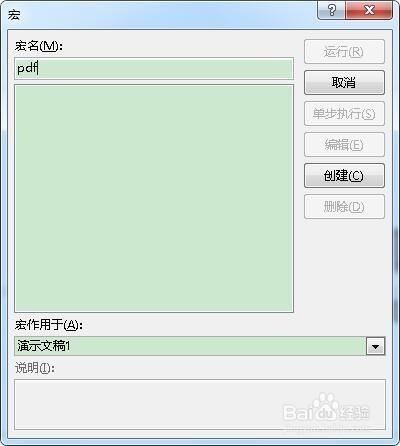The image size is (400, 446).
Task: Click the 删除(D) button
Action: (344, 207)
